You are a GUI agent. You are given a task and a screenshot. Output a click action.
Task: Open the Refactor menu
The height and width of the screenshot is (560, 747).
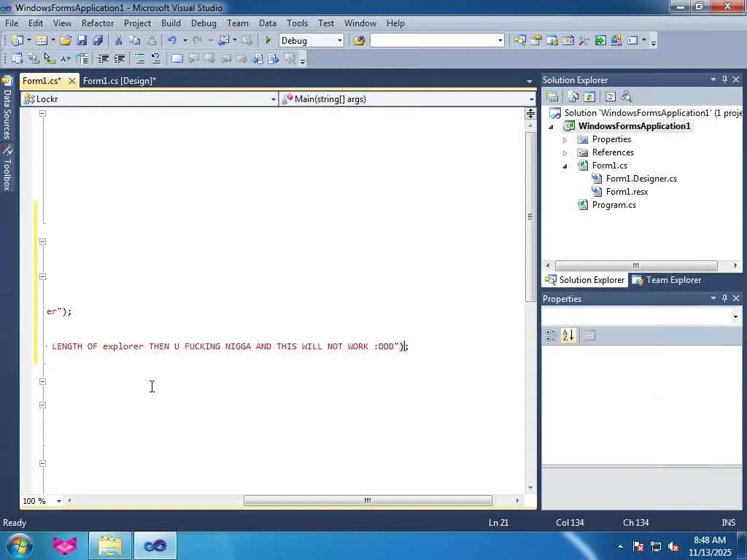point(98,23)
